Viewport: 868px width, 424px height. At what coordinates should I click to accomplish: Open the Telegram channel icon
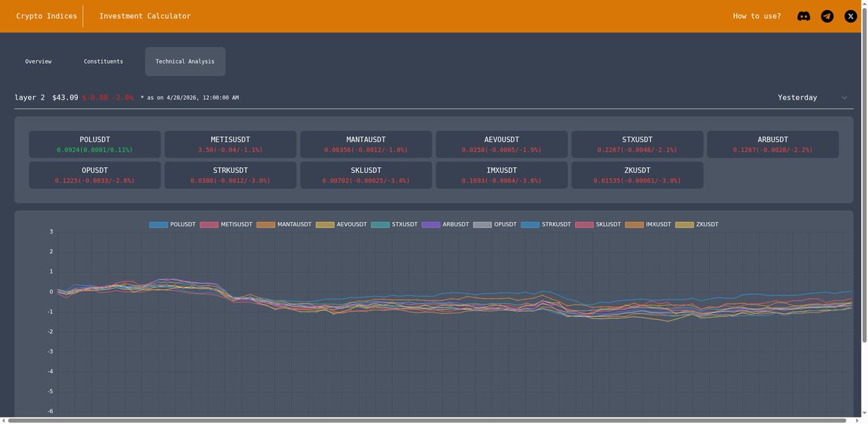coord(826,15)
